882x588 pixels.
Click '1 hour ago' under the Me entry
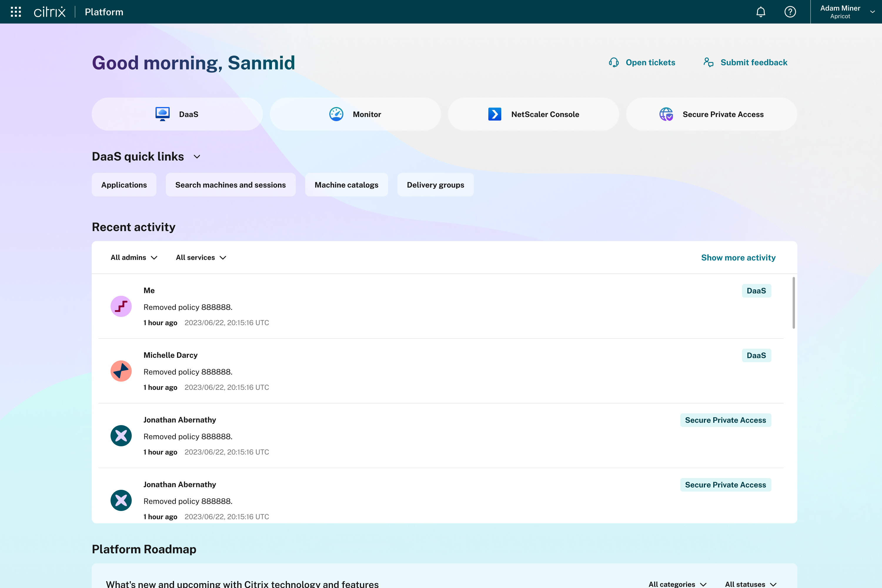point(160,323)
